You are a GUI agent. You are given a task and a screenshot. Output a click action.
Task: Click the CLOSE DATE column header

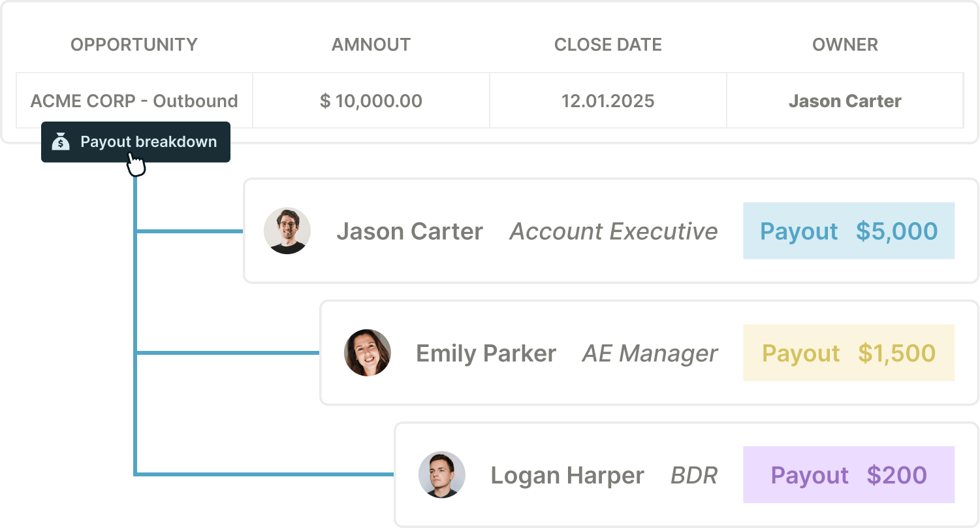608,44
